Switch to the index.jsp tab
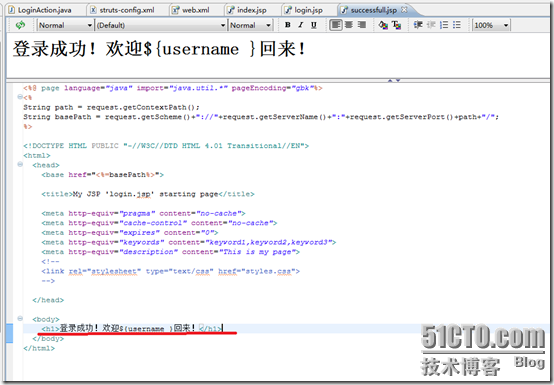Screen dimensions: 554x385 [247, 10]
